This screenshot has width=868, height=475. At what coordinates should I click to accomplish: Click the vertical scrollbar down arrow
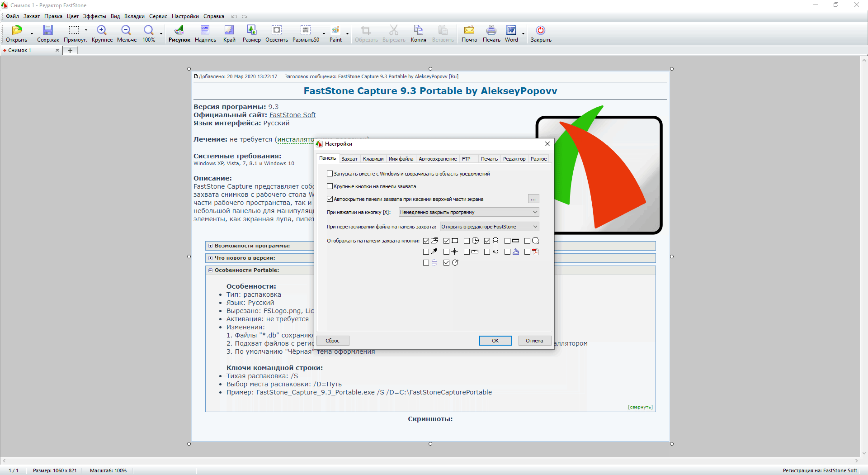pyautogui.click(x=864, y=453)
